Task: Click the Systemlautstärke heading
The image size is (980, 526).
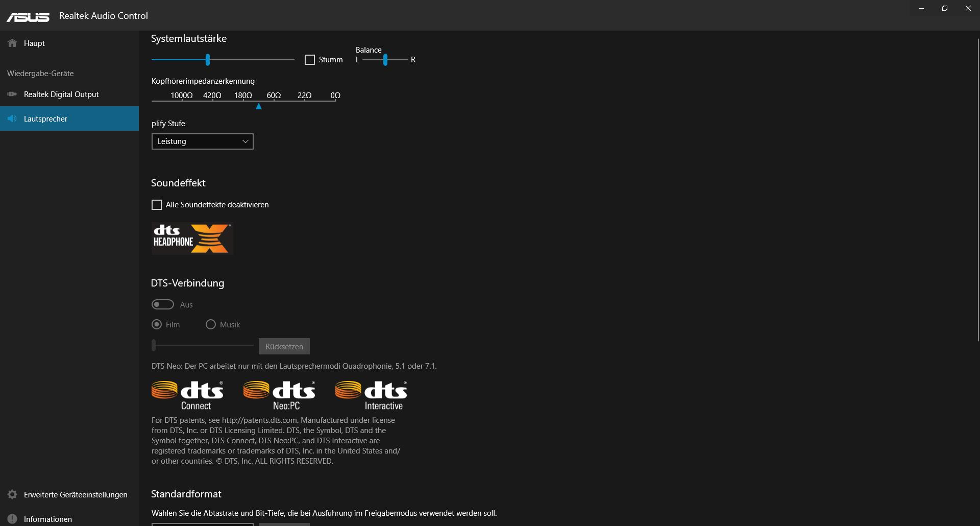Action: 189,38
